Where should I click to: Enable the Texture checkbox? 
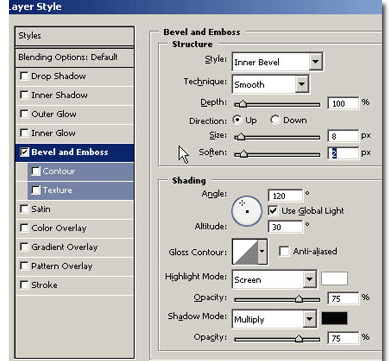36,190
